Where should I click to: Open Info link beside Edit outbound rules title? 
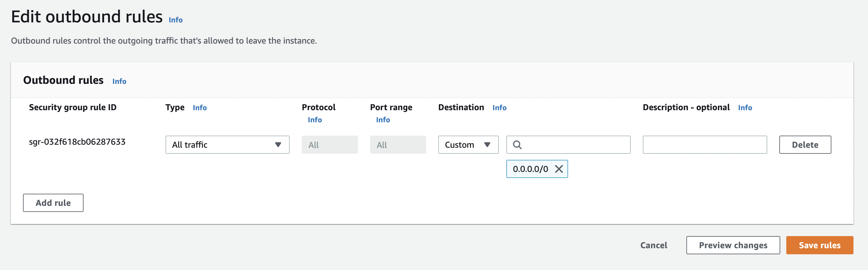(176, 20)
